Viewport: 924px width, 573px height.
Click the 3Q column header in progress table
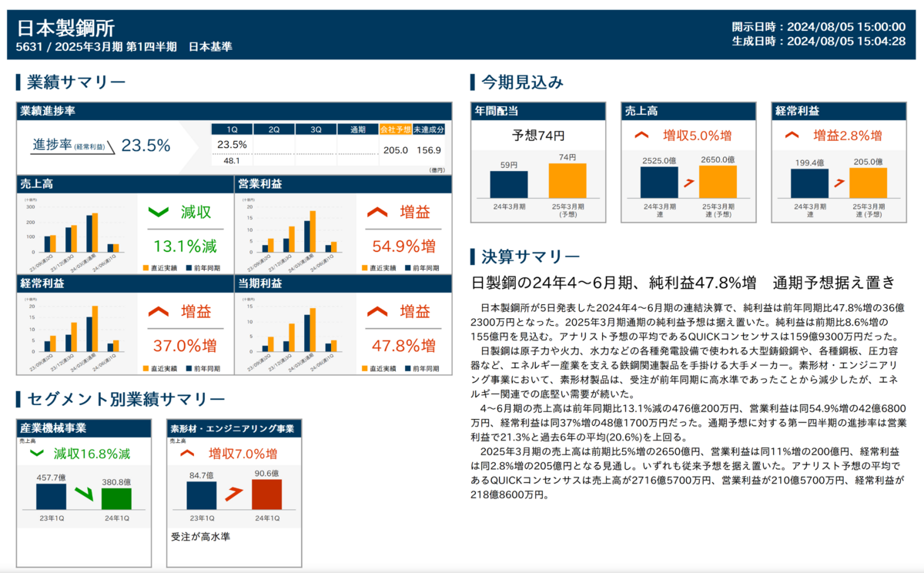tap(316, 129)
